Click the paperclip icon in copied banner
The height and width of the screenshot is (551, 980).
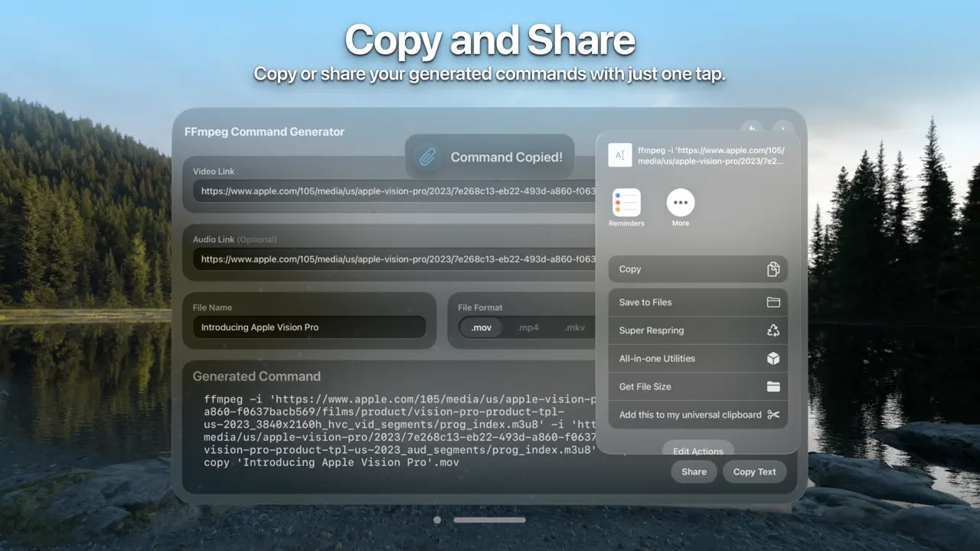(x=426, y=157)
